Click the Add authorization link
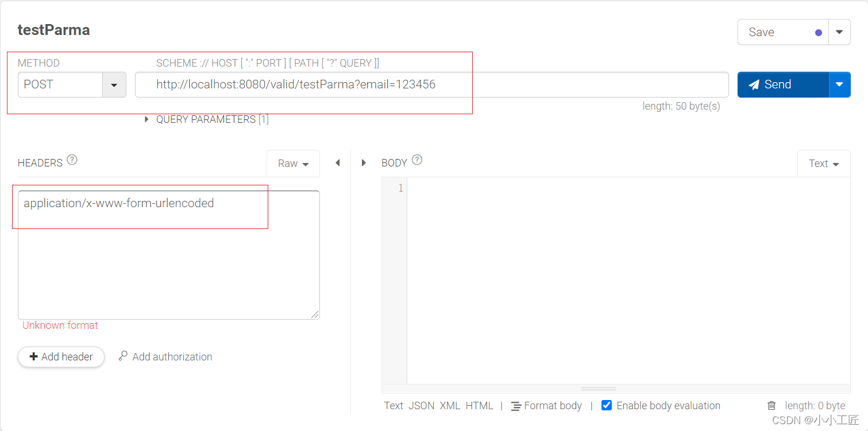 coord(172,356)
